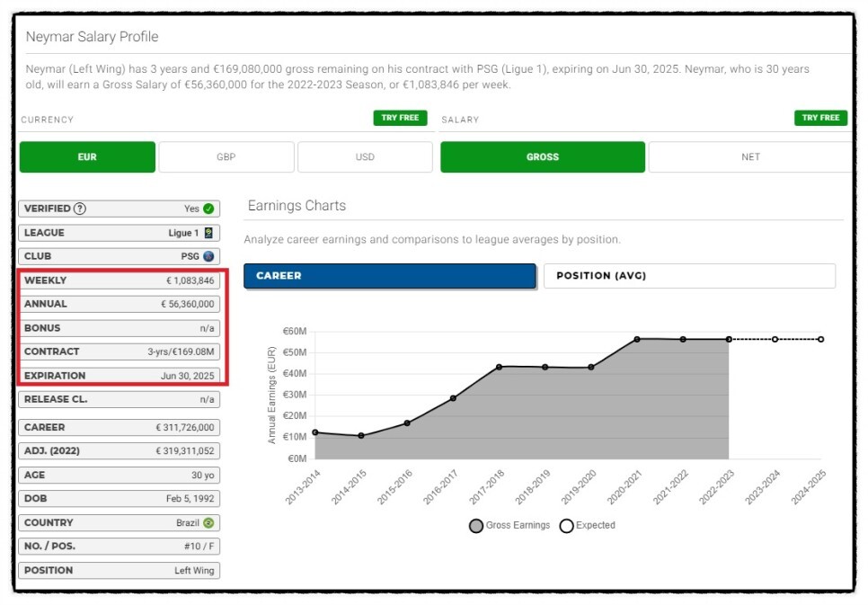
Task: Click the POSITION Left Wing row
Action: click(119, 571)
